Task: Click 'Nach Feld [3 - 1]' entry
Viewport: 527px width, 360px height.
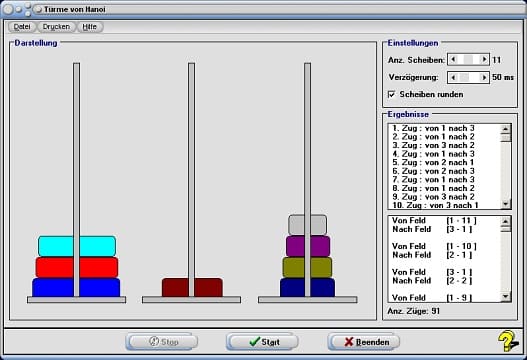Action: [432, 229]
